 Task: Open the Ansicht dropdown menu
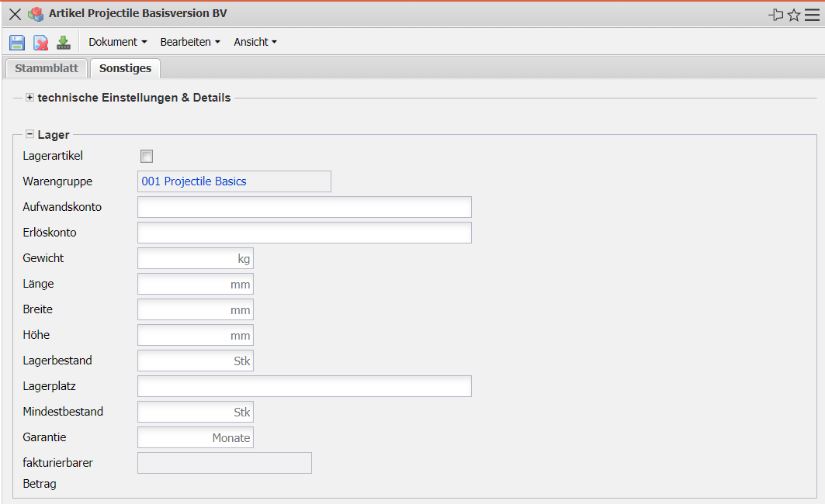click(255, 42)
